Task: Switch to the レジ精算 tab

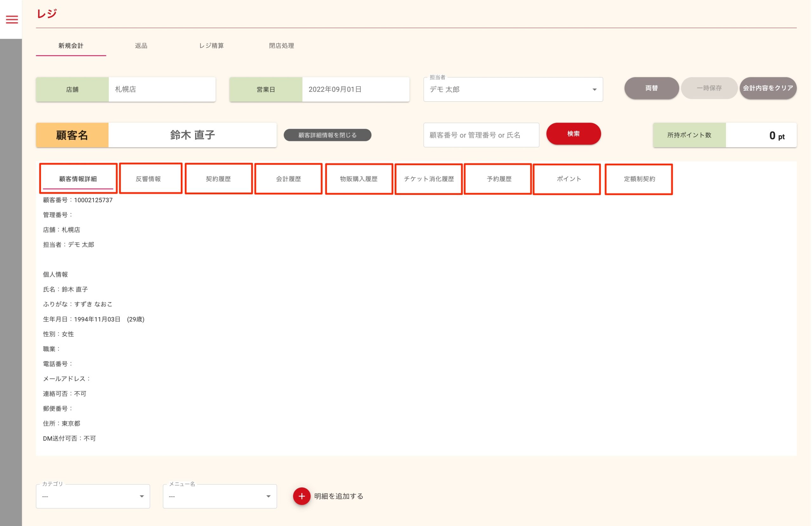Action: 211,46
